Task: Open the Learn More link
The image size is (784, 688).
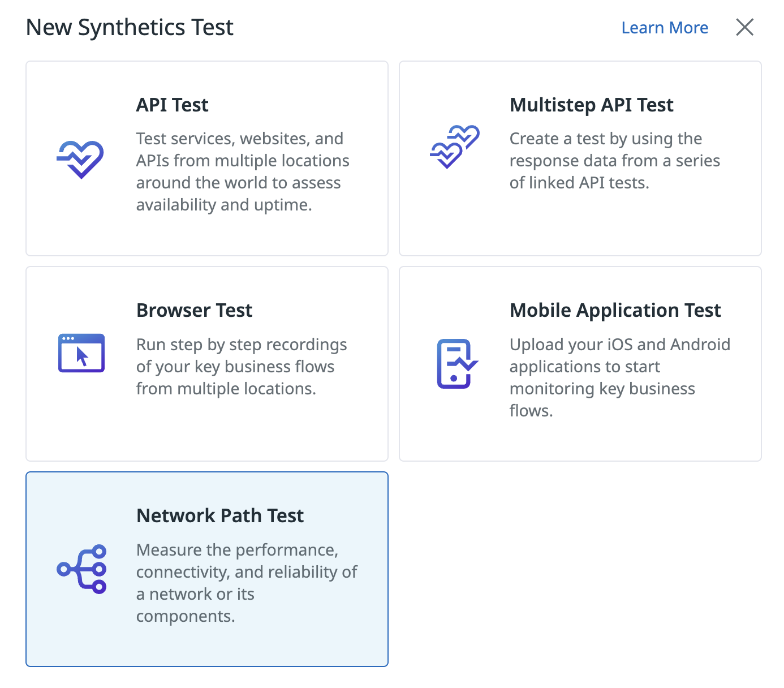Action: (664, 28)
